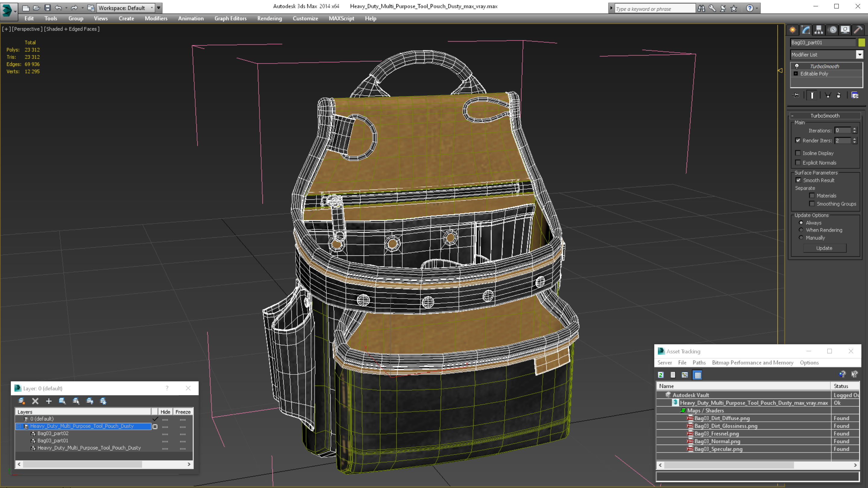The height and width of the screenshot is (488, 868).
Task: Click the Layer dialog horizontal scrollbar
Action: coord(104,464)
